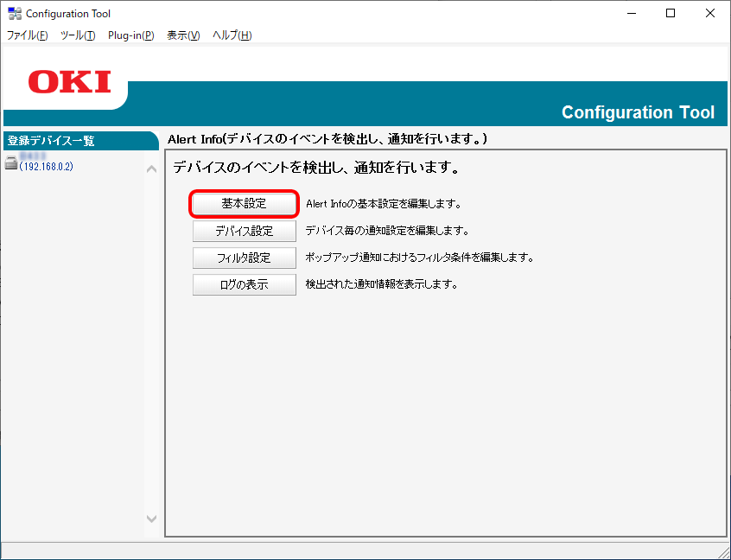The image size is (731, 560).
Task: Open the ヘルプ(H) menu
Action: pos(232,35)
